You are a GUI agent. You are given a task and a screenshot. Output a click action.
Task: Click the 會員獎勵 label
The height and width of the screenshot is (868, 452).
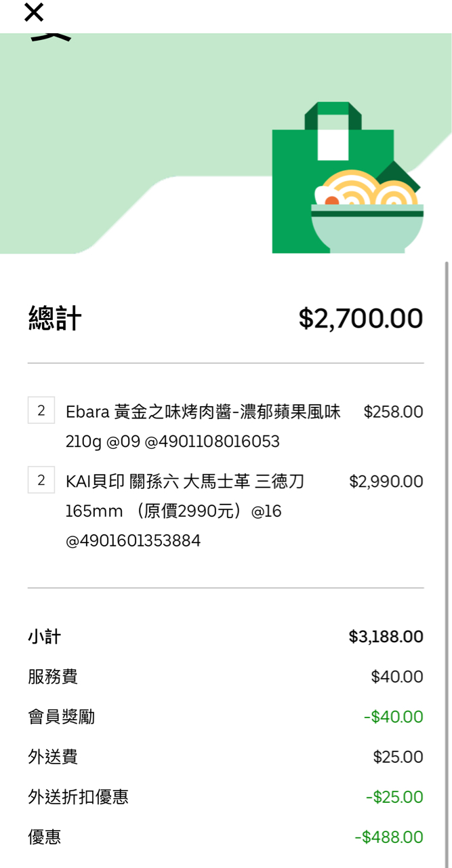coord(61,717)
